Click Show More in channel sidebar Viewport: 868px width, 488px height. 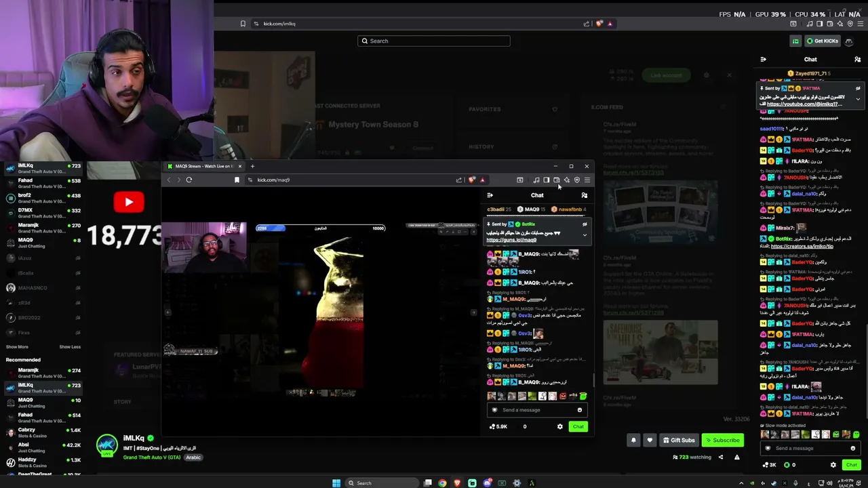17,347
